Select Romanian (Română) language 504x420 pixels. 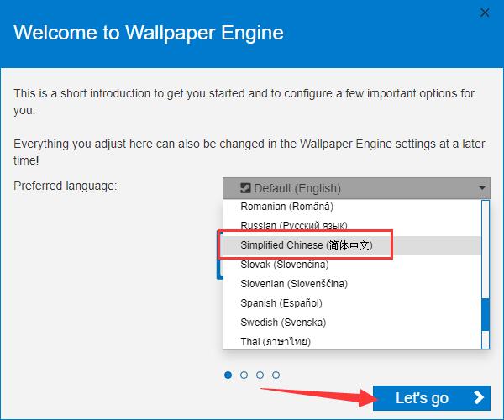352,207
